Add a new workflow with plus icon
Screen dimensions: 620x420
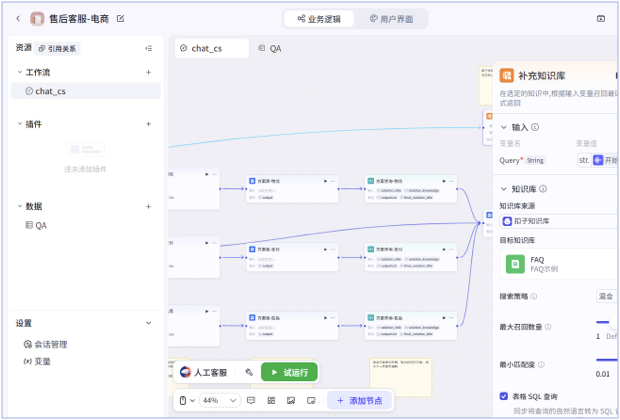(148, 72)
